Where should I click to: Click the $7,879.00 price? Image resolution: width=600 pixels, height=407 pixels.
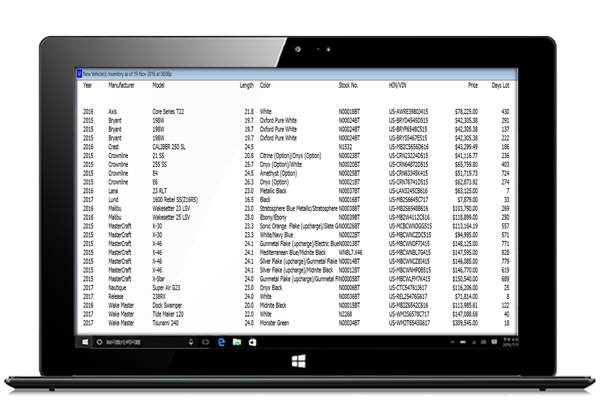468,200
